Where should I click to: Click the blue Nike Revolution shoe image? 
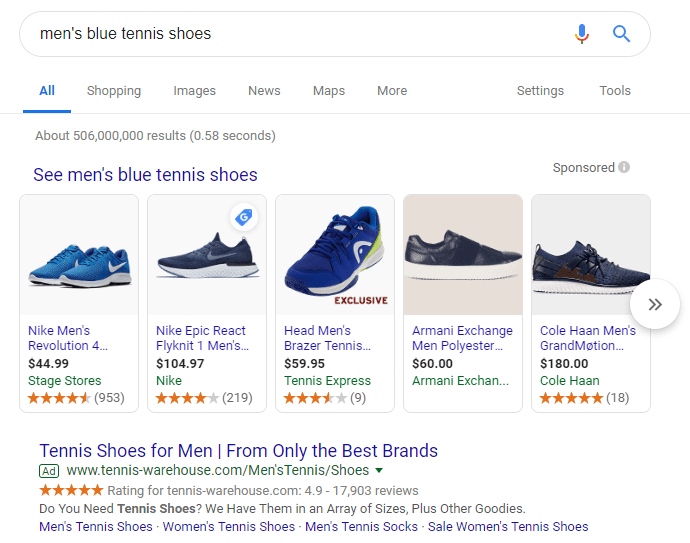pyautogui.click(x=79, y=255)
